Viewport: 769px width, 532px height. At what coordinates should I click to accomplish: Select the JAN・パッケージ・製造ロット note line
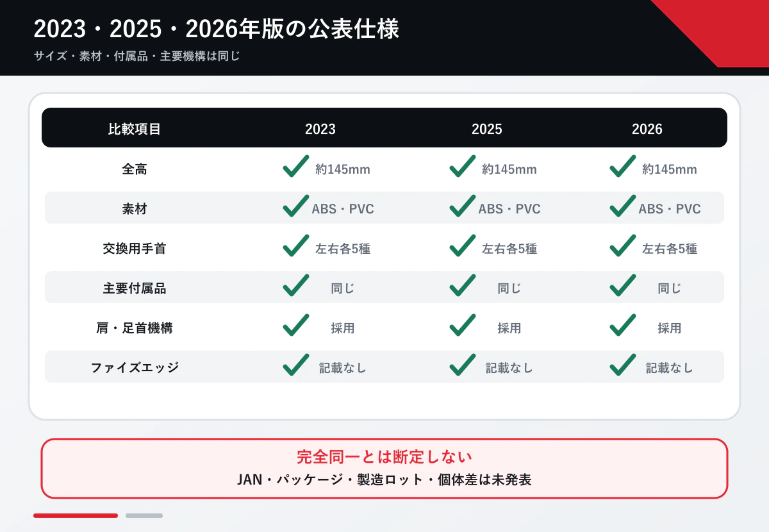384,479
